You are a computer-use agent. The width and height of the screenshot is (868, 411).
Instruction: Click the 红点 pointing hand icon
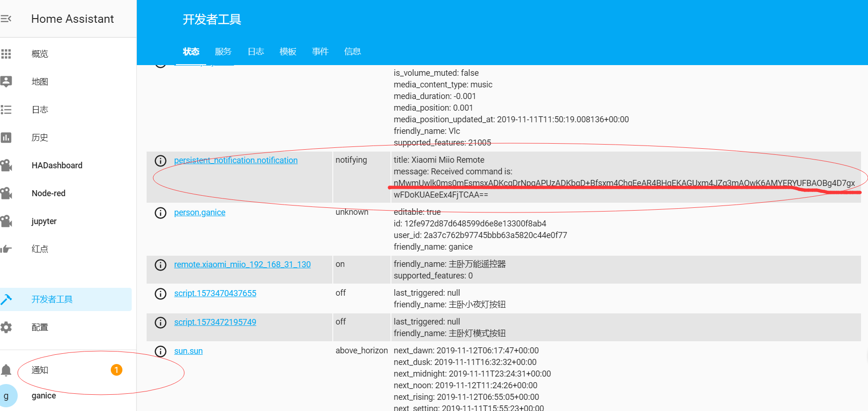tap(6, 249)
